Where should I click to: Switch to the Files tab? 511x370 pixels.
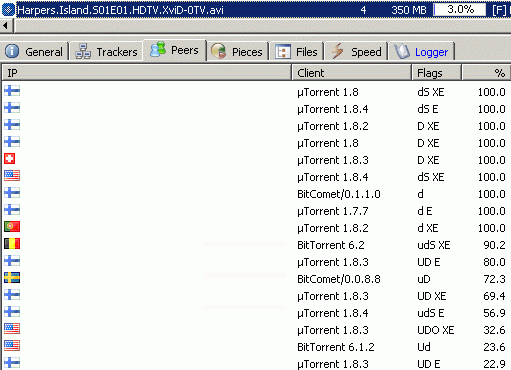pos(296,52)
